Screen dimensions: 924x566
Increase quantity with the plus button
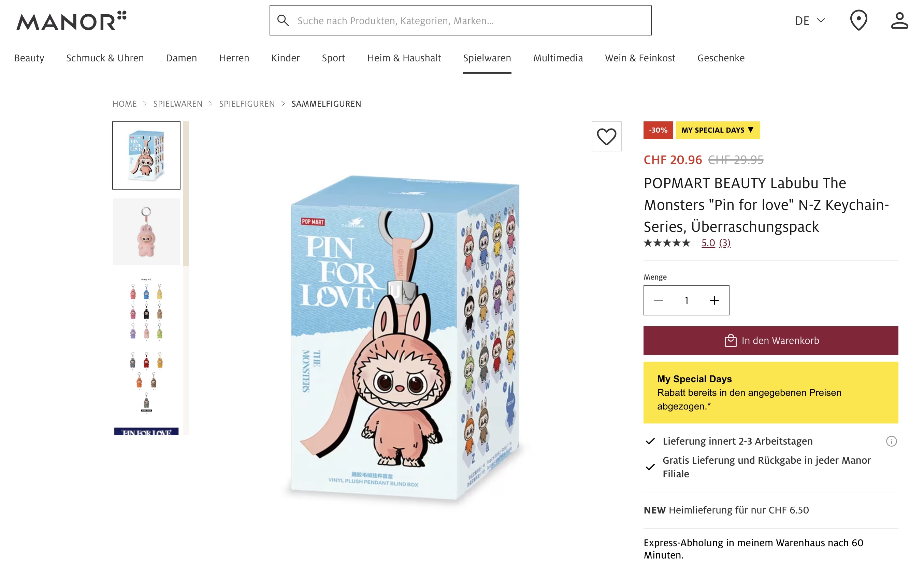714,300
